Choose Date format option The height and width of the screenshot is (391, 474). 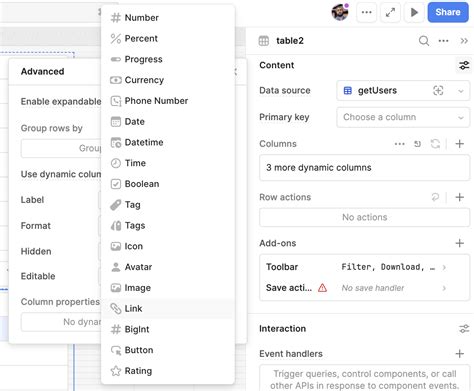[x=168, y=121]
